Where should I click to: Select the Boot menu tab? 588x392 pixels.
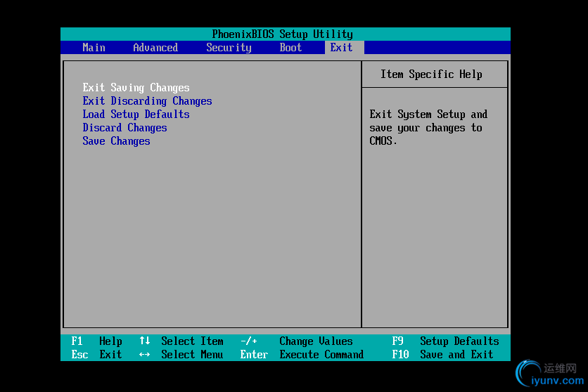pos(290,48)
